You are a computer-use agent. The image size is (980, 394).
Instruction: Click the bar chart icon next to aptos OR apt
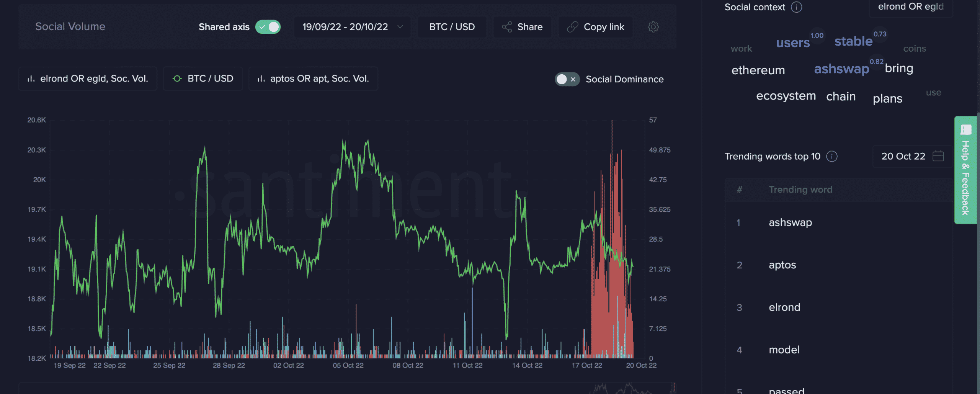pyautogui.click(x=261, y=78)
